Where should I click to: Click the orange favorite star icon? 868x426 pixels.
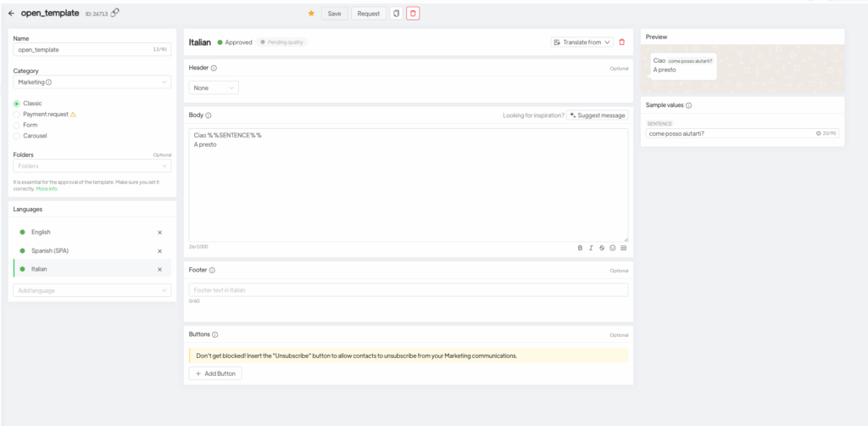pyautogui.click(x=311, y=14)
